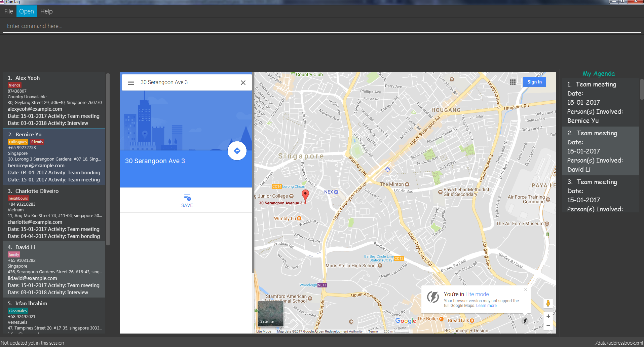The image size is (644, 347).
Task: Click the classmates tag on Irfan Ibrahim
Action: [x=17, y=311]
